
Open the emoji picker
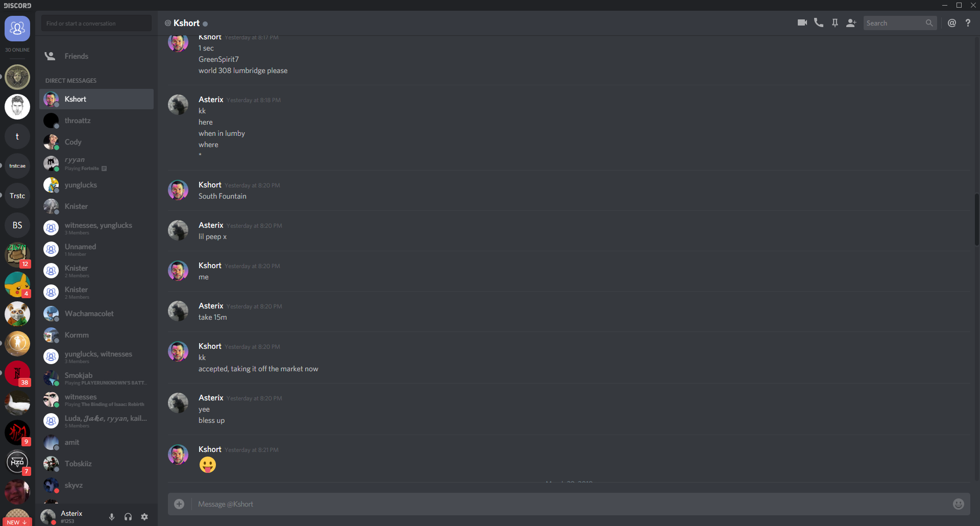[959, 504]
